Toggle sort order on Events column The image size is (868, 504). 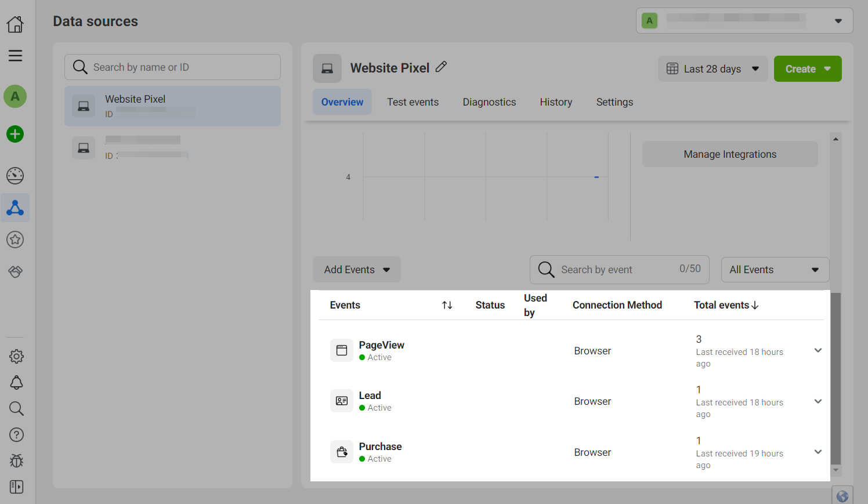pyautogui.click(x=447, y=305)
